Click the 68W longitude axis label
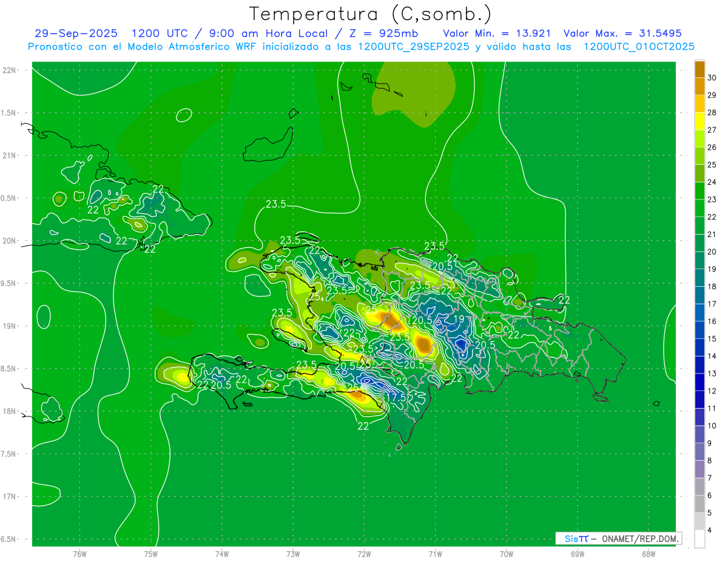Viewport: 728px width, 562px height. tap(648, 554)
